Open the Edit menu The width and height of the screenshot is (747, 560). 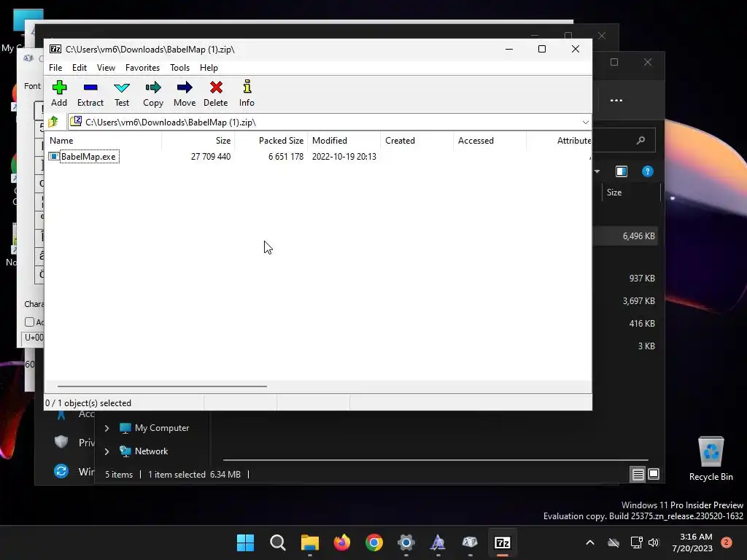[79, 68]
